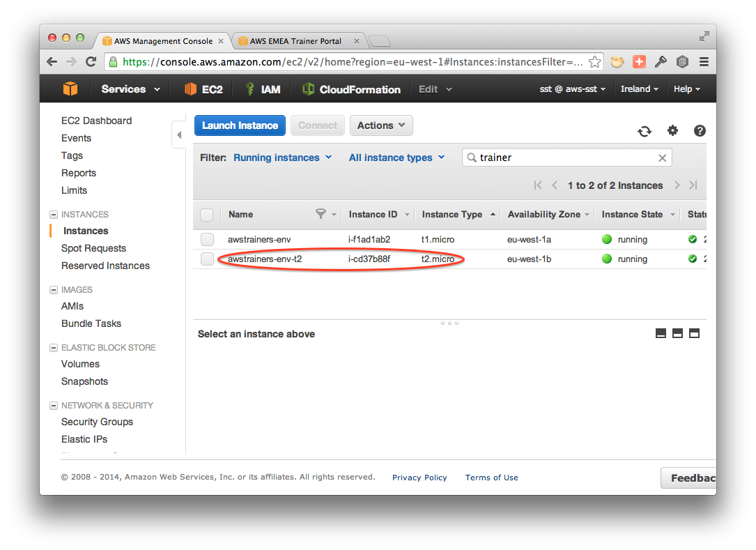This screenshot has width=756, height=550.
Task: Click the search magnifier icon
Action: tap(472, 158)
